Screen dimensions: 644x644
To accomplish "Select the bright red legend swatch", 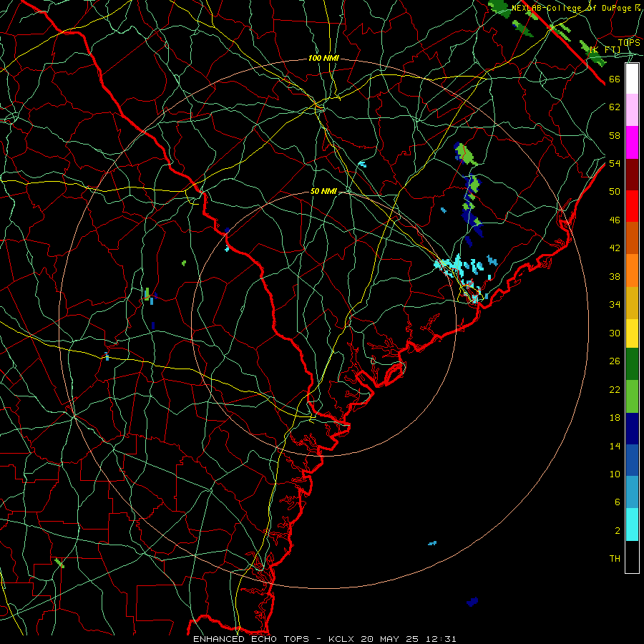I will click(632, 206).
